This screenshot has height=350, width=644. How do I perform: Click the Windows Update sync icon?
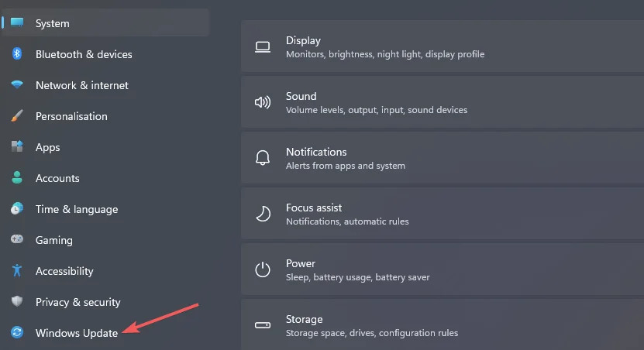(x=17, y=332)
